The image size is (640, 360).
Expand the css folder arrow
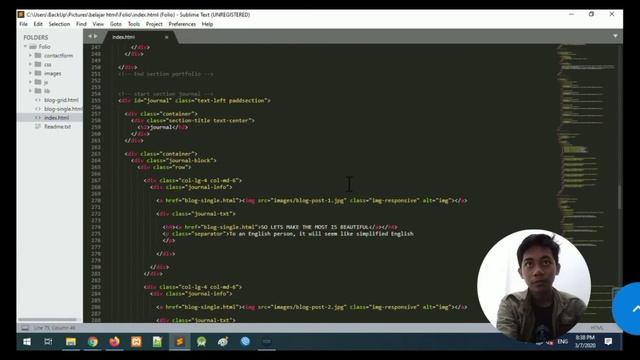click(x=30, y=64)
